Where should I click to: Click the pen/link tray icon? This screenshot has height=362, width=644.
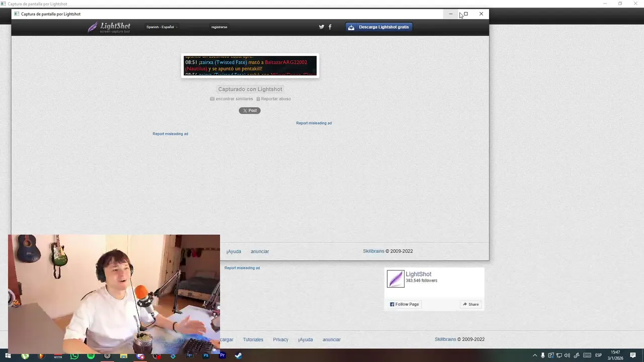click(577, 355)
